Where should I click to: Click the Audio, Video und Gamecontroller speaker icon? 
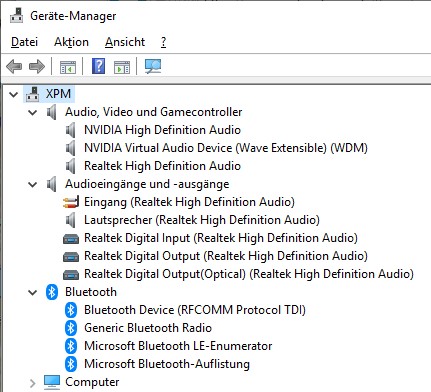coord(51,112)
